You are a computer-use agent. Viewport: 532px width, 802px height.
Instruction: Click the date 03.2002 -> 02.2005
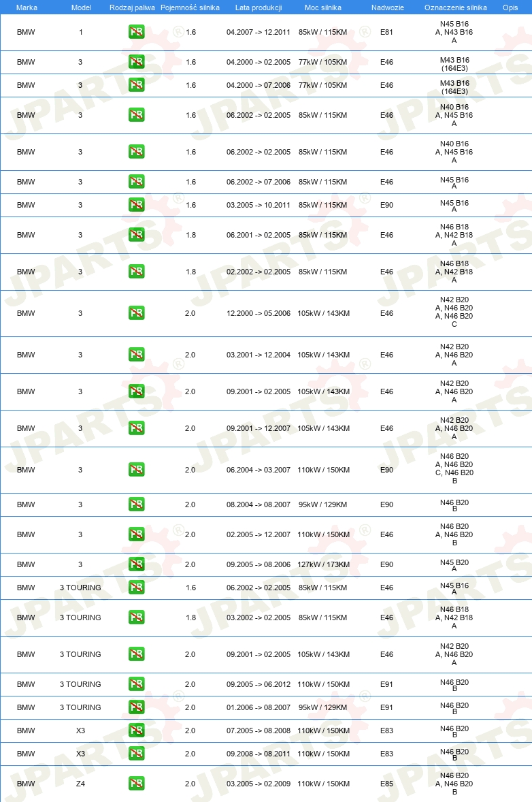tap(259, 618)
